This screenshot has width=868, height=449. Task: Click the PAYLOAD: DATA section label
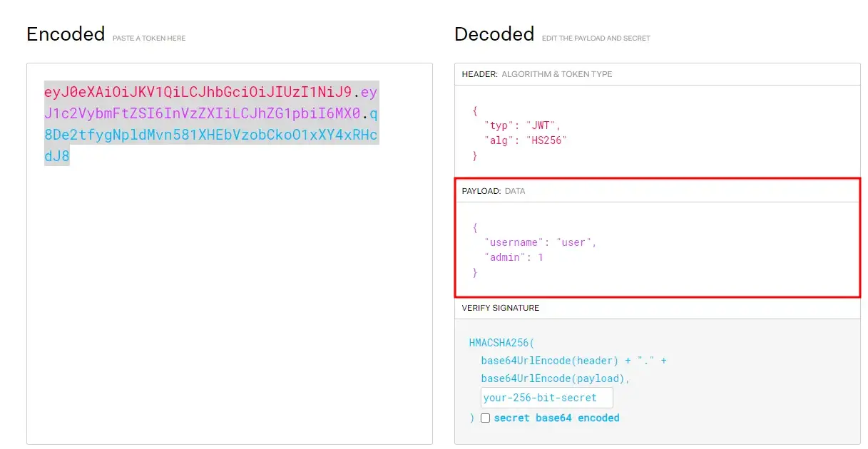494,191
